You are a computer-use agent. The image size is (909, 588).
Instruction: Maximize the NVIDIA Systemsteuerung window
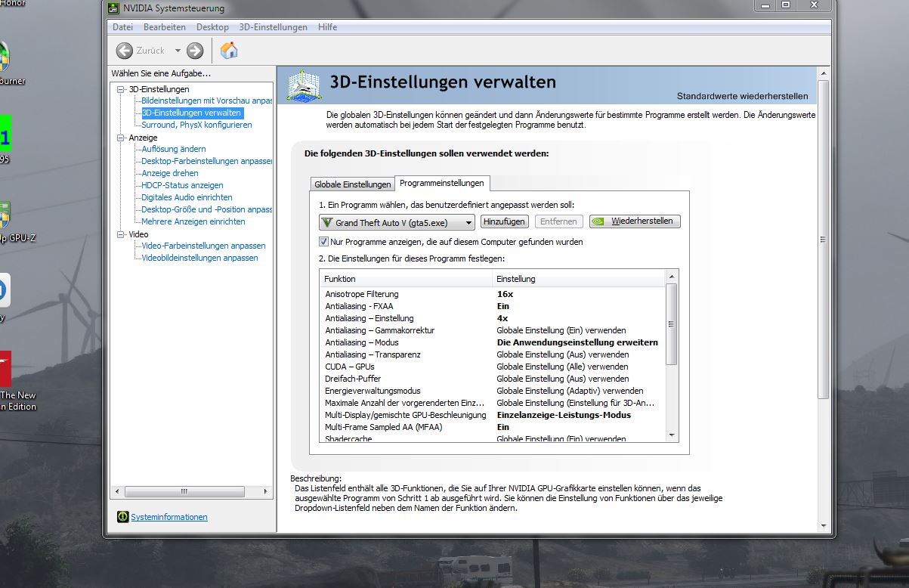(786, 5)
